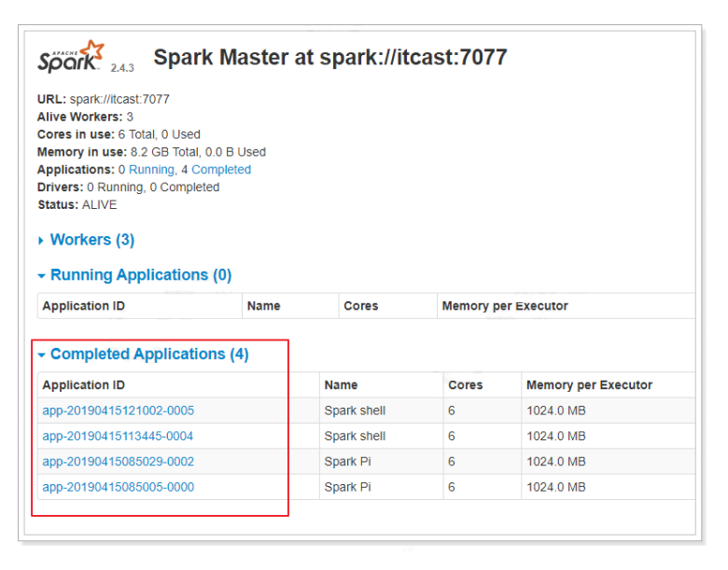This screenshot has height=570, width=728.
Task: Click the Drivers: 0 Running line
Action: [x=128, y=188]
